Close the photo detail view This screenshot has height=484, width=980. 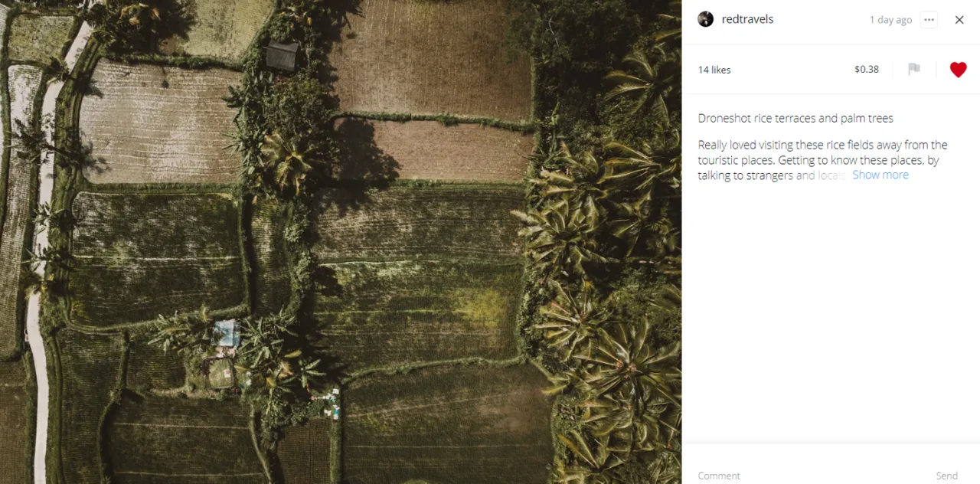[959, 20]
